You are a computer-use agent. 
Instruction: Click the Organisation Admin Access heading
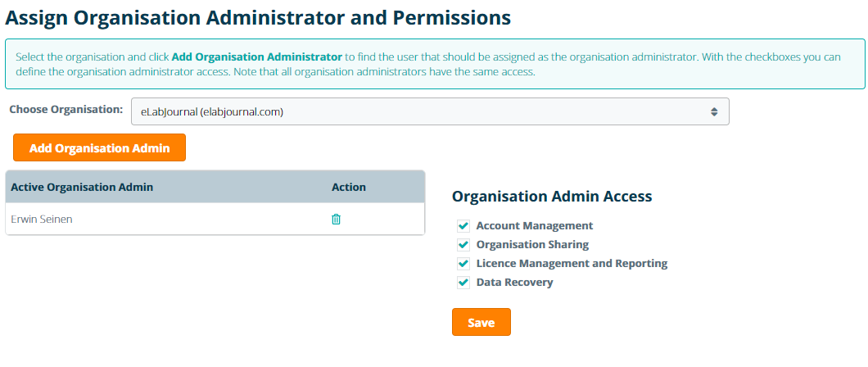point(551,197)
